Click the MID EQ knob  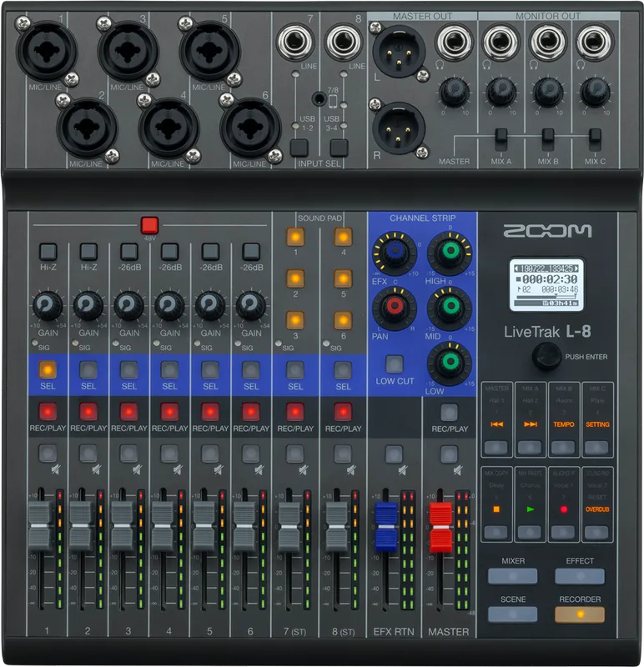pos(450,306)
